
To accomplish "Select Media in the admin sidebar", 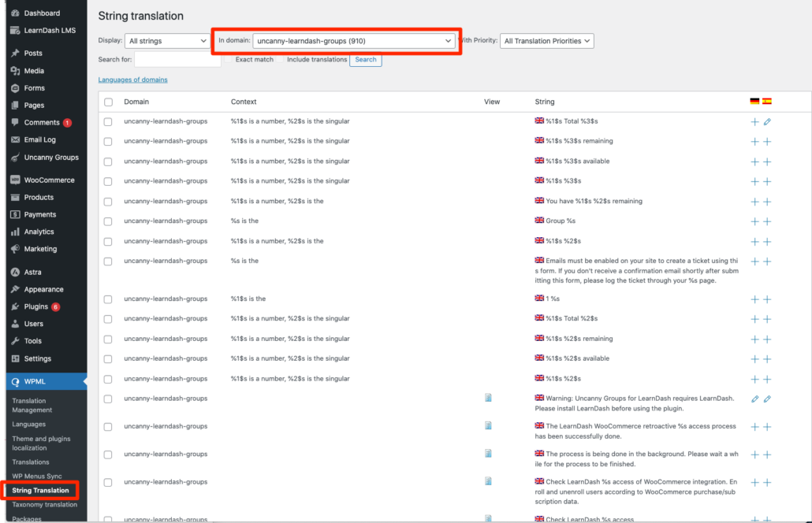I will click(x=33, y=70).
